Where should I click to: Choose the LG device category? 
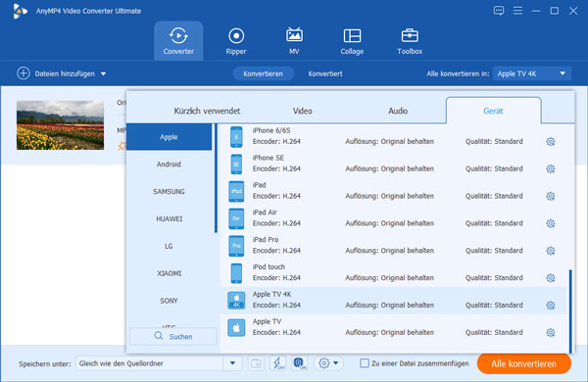point(170,246)
